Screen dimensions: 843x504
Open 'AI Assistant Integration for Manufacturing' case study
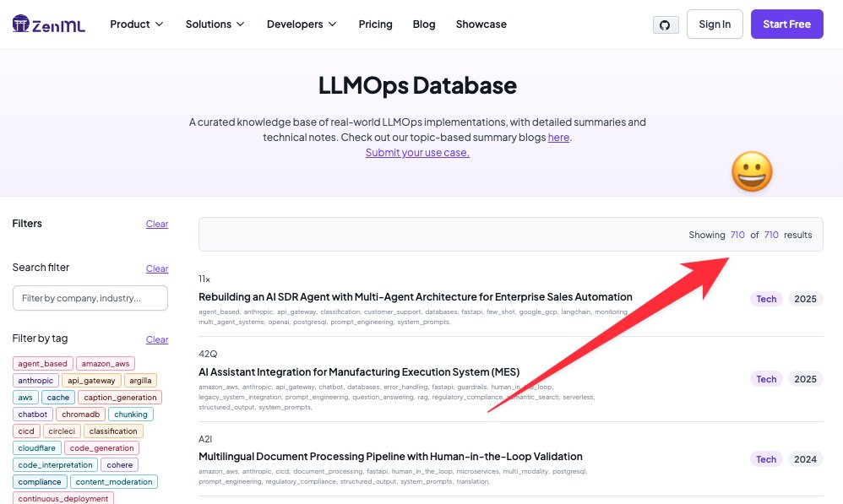click(x=359, y=371)
